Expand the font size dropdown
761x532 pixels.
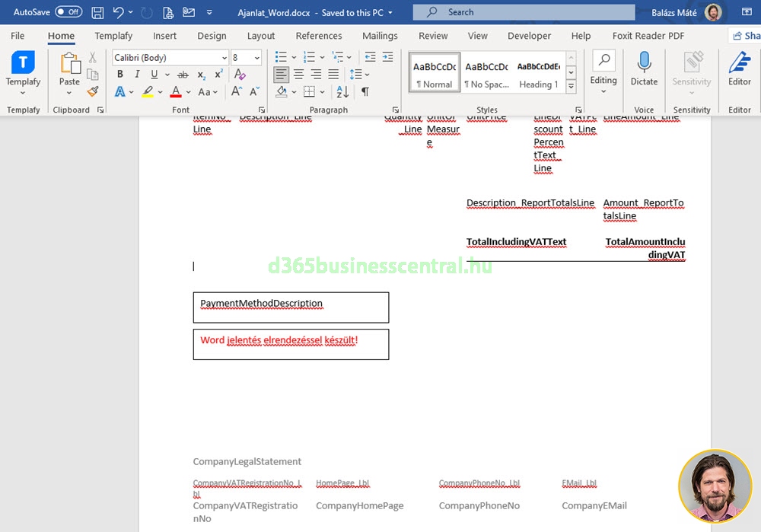click(x=257, y=58)
